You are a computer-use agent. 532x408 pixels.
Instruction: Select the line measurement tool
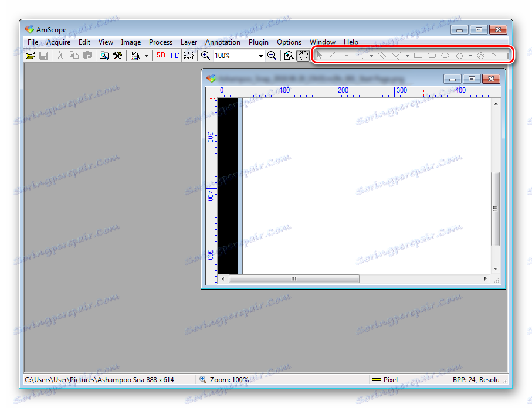(x=360, y=55)
